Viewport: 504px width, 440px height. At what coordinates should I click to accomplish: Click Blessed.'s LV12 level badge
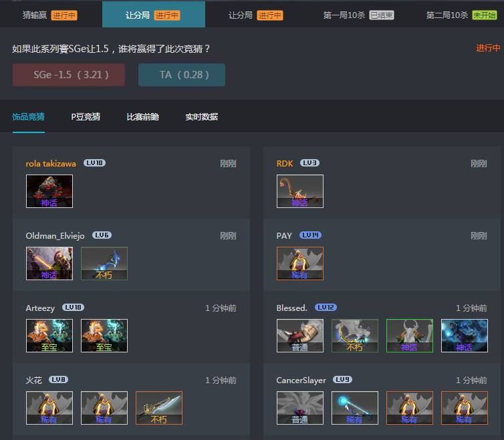326,307
